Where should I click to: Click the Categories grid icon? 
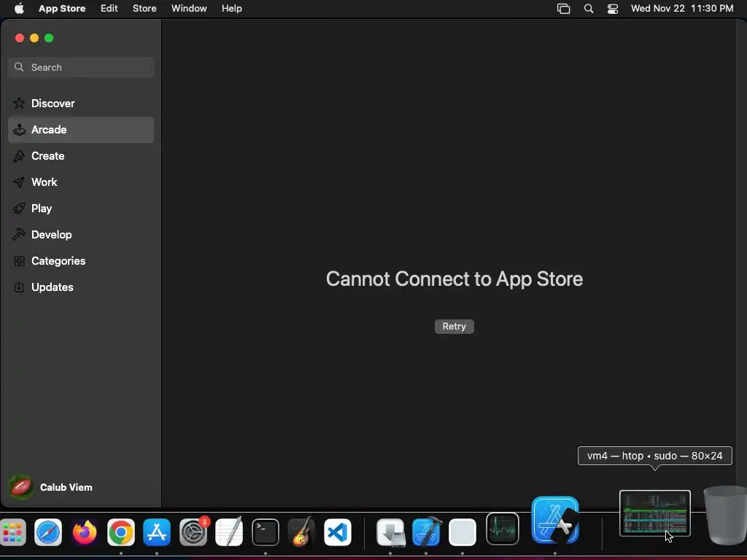19,261
